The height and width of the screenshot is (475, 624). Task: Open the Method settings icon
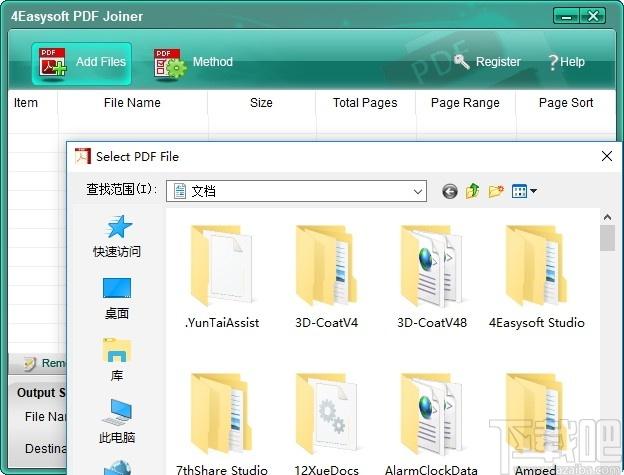click(x=170, y=63)
